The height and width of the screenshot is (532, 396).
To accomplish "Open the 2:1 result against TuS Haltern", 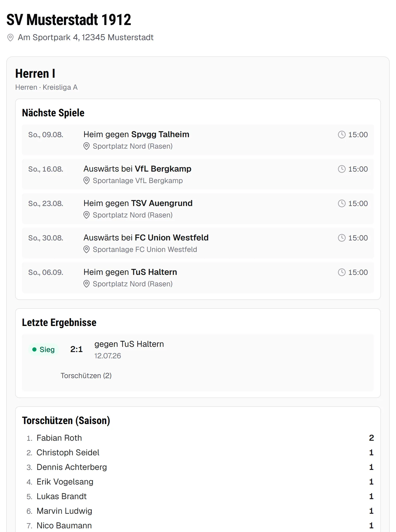I will [198, 362].
